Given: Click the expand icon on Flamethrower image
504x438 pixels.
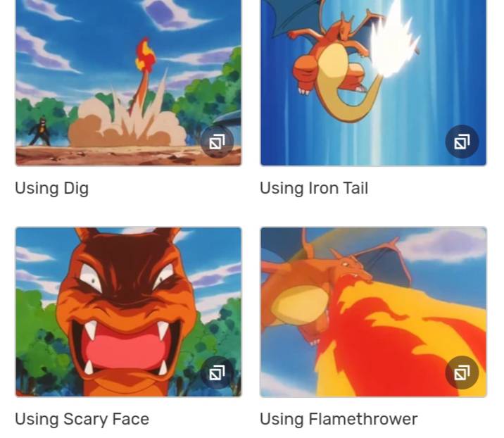Looking at the screenshot, I should 462,373.
